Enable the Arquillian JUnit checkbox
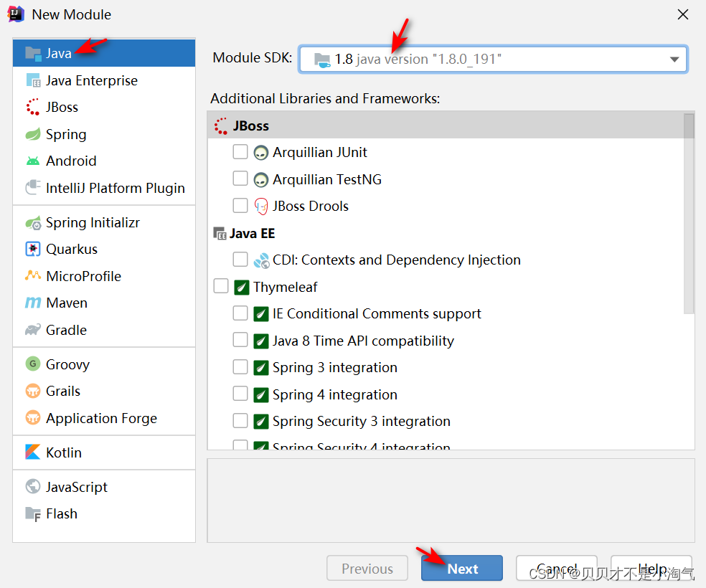 (x=240, y=152)
